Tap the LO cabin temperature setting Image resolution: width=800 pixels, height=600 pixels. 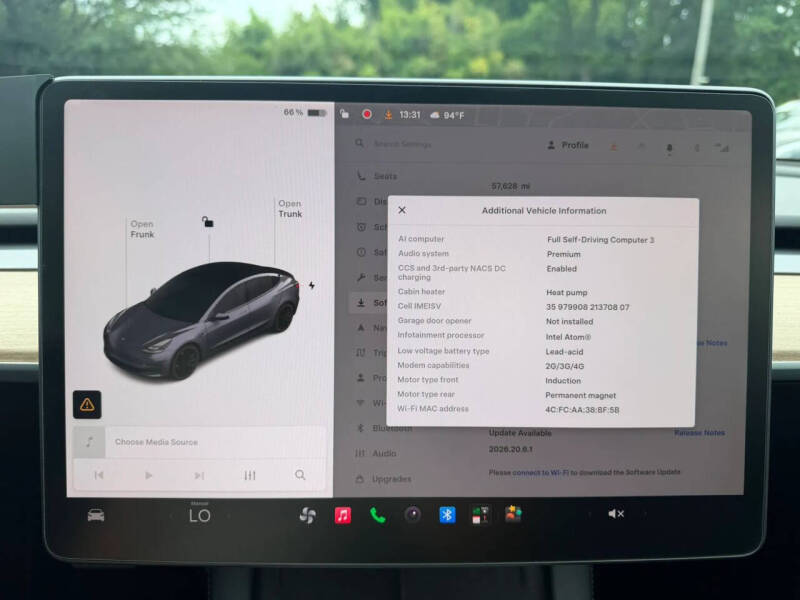coord(199,516)
